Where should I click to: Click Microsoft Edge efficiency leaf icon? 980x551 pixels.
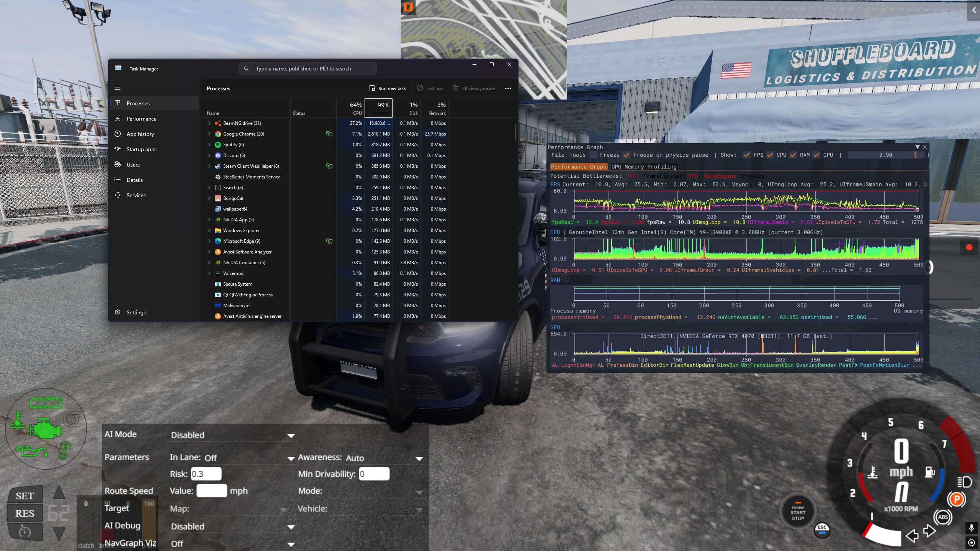(329, 241)
